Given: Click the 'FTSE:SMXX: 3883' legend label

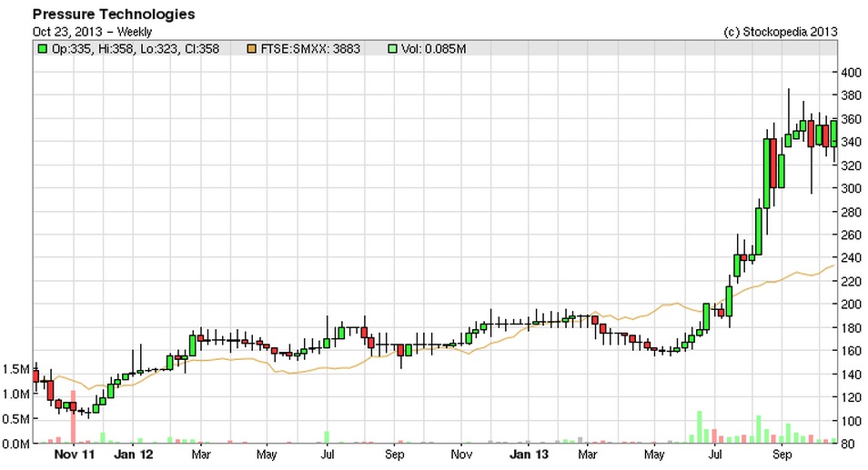Looking at the screenshot, I should pos(310,49).
